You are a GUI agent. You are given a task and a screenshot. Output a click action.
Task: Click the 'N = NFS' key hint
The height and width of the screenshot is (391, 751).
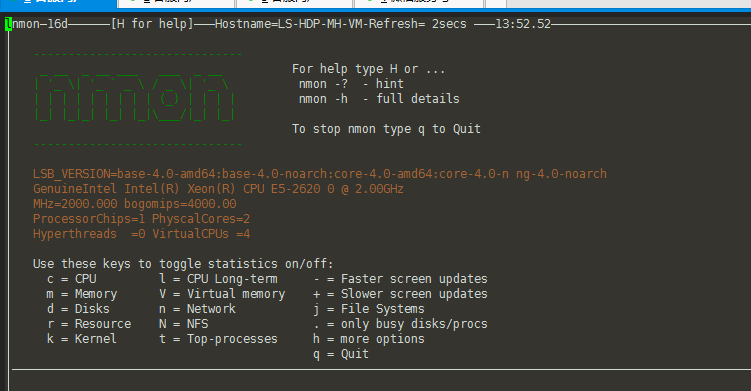183,324
